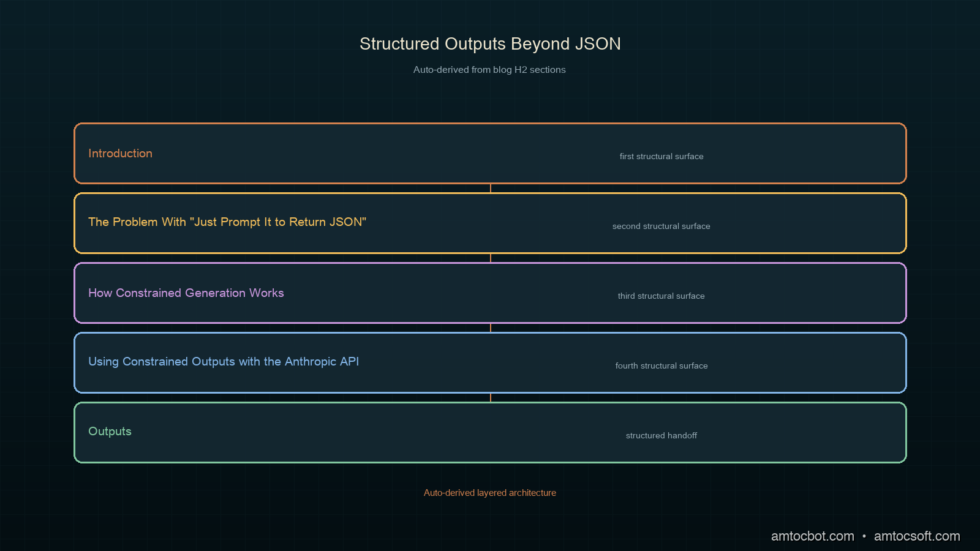Open the amtocbot.com link

click(812, 536)
